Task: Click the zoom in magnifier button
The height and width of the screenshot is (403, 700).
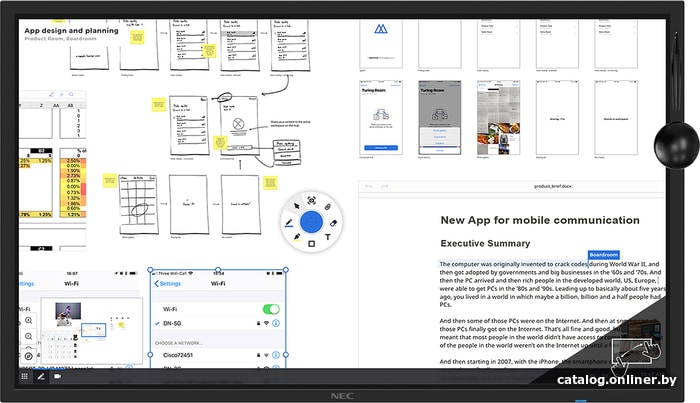Action: tap(29, 320)
